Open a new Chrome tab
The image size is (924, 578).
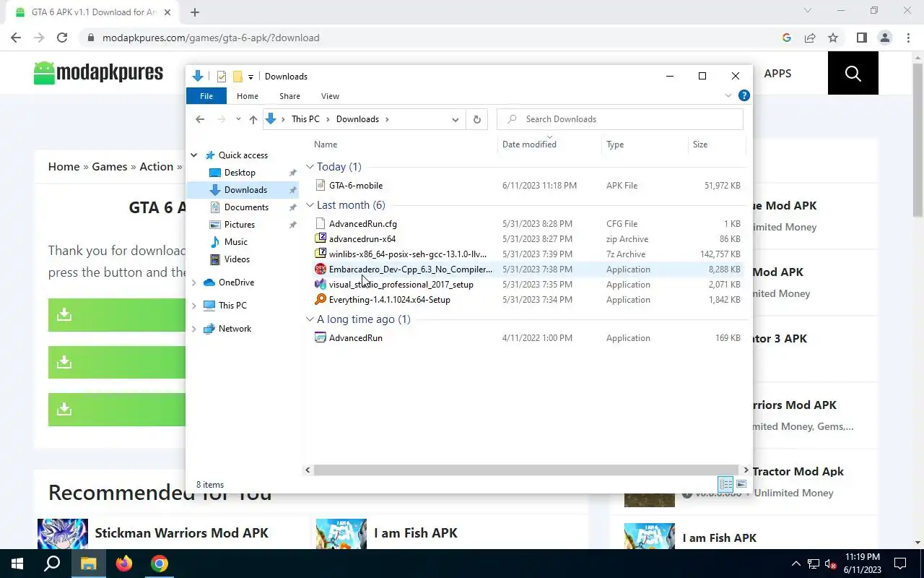tap(195, 12)
